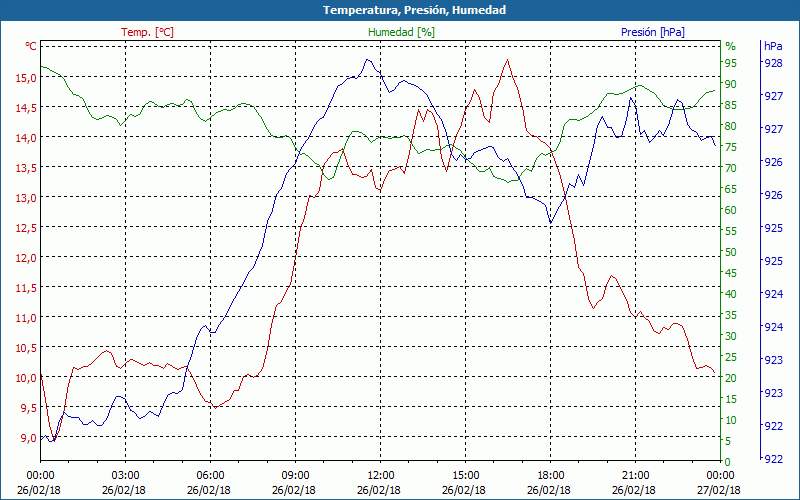
Task: Click the green 45 humidity axis tick
Action: pos(731,273)
